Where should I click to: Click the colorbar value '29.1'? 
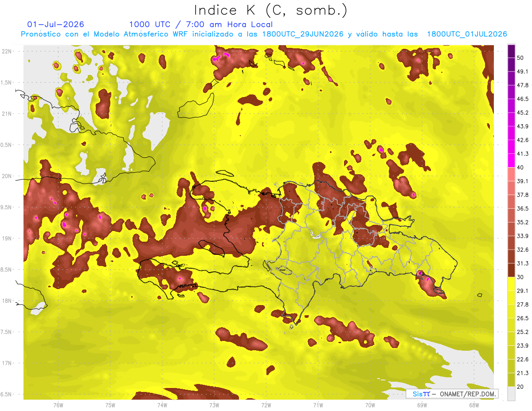coord(522,290)
